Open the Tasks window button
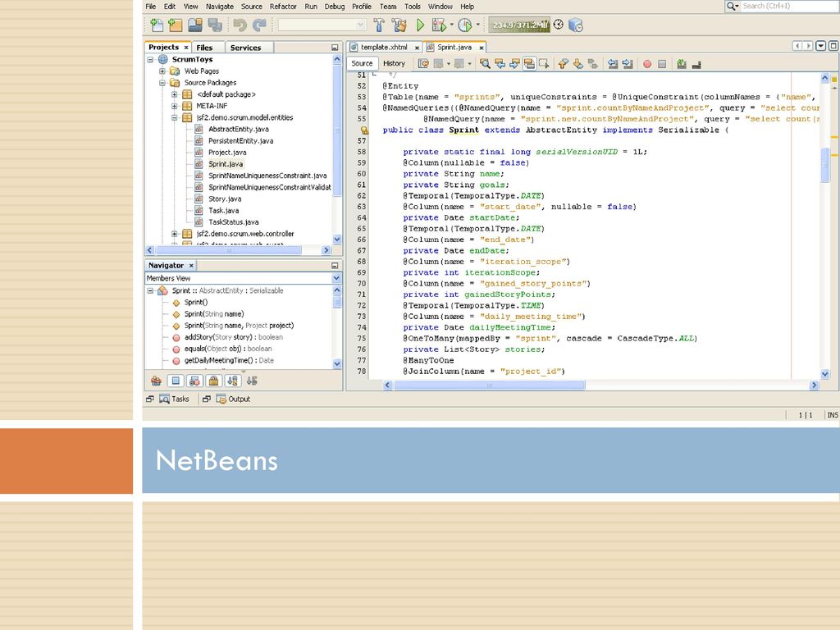Image resolution: width=840 pixels, height=630 pixels. click(174, 399)
